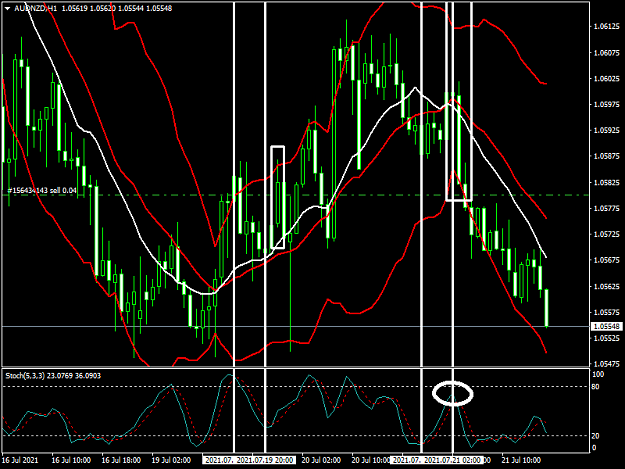
Task: Click the 1.05925 price scale label
Action: pyautogui.click(x=607, y=130)
